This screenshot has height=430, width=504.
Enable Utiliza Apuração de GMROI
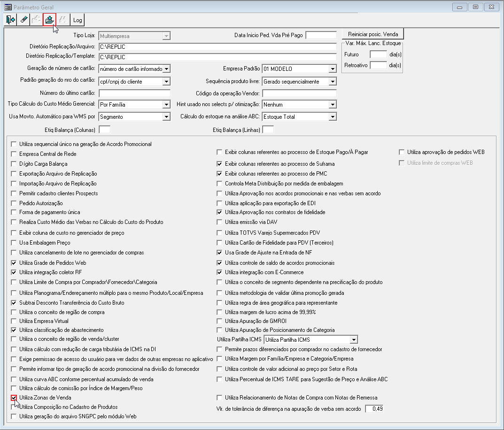click(x=219, y=321)
